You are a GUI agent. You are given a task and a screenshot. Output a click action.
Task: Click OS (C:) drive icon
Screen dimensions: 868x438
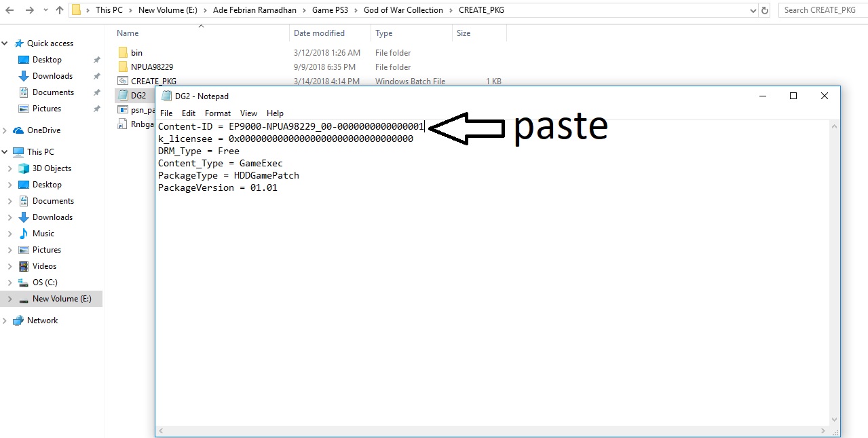24,282
